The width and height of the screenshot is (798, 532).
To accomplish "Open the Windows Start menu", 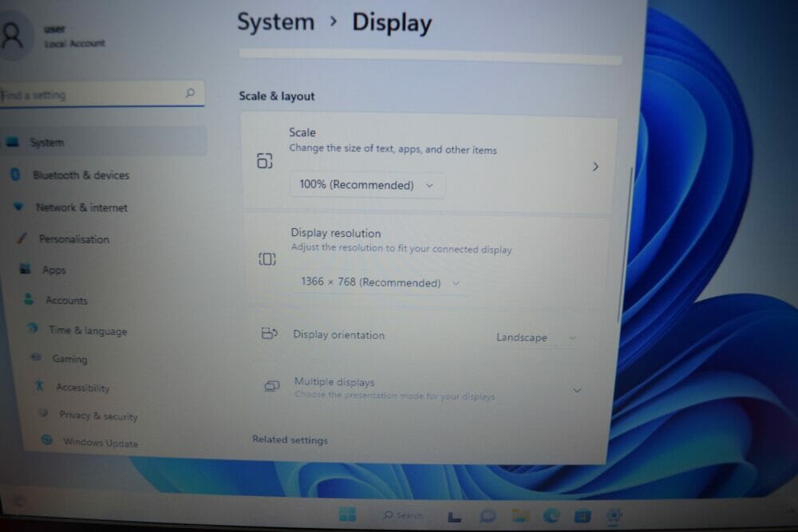I will (x=348, y=514).
